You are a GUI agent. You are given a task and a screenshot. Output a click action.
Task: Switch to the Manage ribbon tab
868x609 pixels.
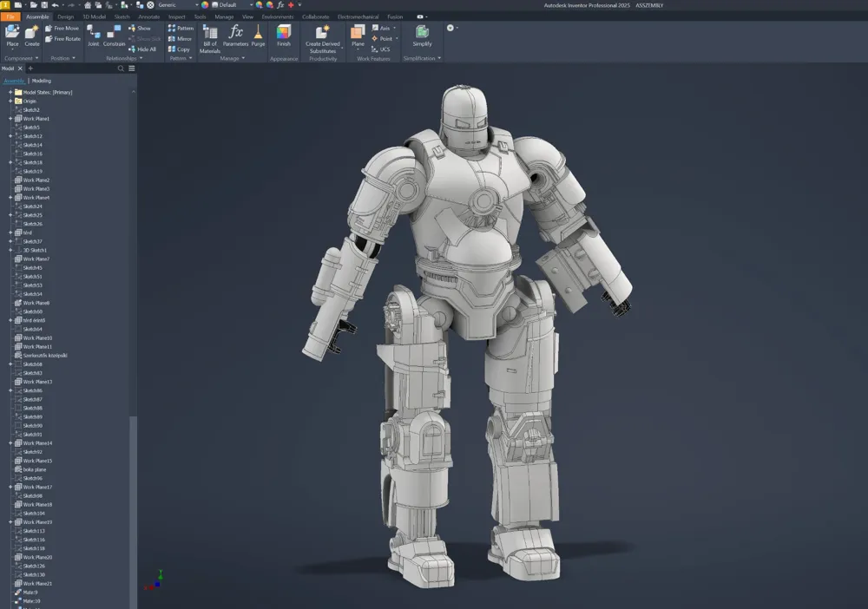click(x=224, y=16)
